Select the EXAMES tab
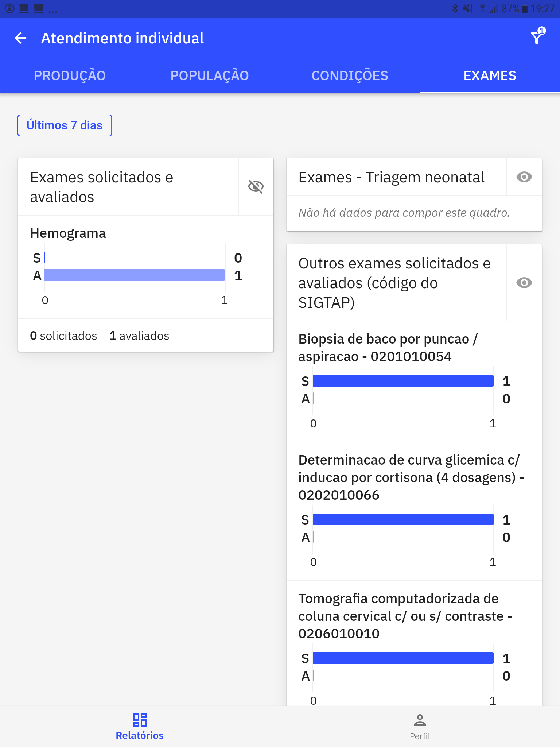560x747 pixels. pyautogui.click(x=490, y=76)
